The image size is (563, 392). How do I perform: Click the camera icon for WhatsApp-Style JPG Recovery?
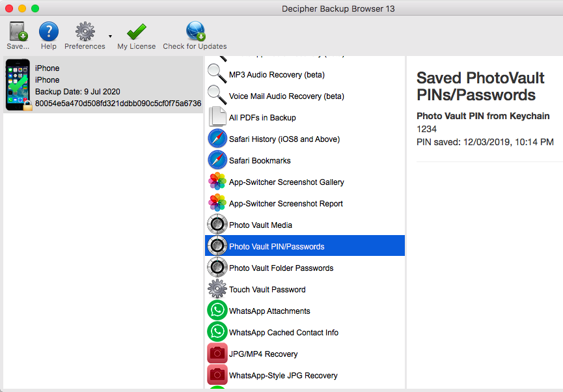click(217, 375)
